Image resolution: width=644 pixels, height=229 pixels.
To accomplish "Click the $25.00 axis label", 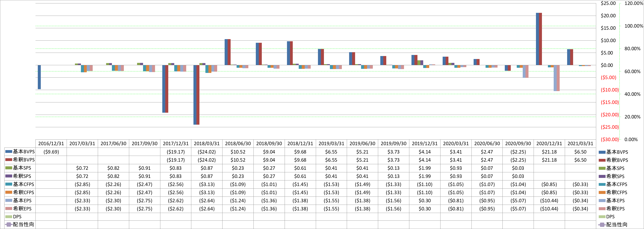I will (x=608, y=3).
